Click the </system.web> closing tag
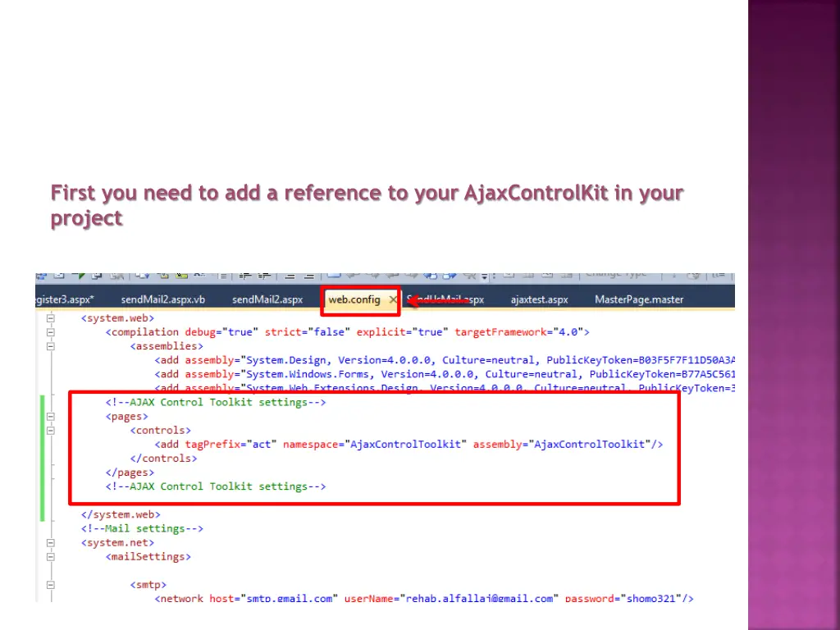This screenshot has width=840, height=630. pyautogui.click(x=121, y=514)
